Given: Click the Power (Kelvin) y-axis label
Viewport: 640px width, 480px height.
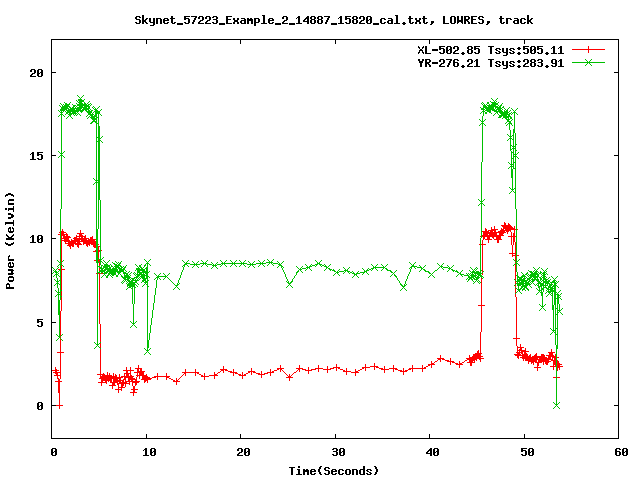Looking at the screenshot, I should (x=10, y=241).
